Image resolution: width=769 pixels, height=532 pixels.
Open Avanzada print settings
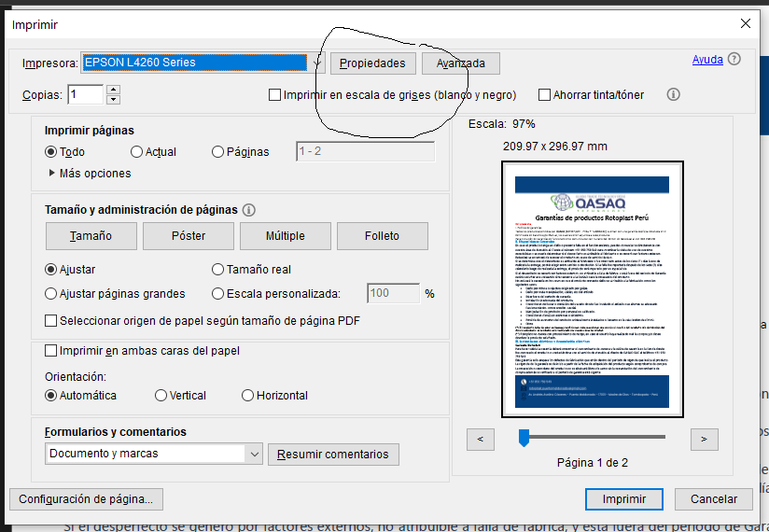click(460, 63)
